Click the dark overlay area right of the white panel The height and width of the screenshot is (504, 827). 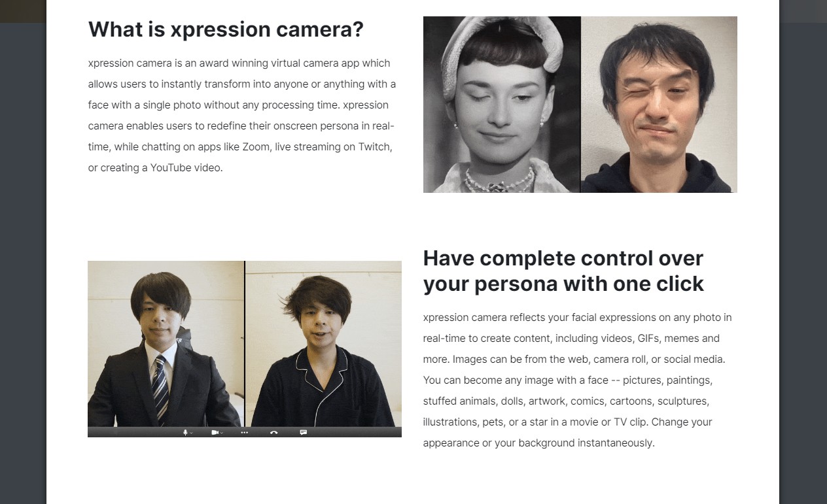pyautogui.click(x=803, y=261)
